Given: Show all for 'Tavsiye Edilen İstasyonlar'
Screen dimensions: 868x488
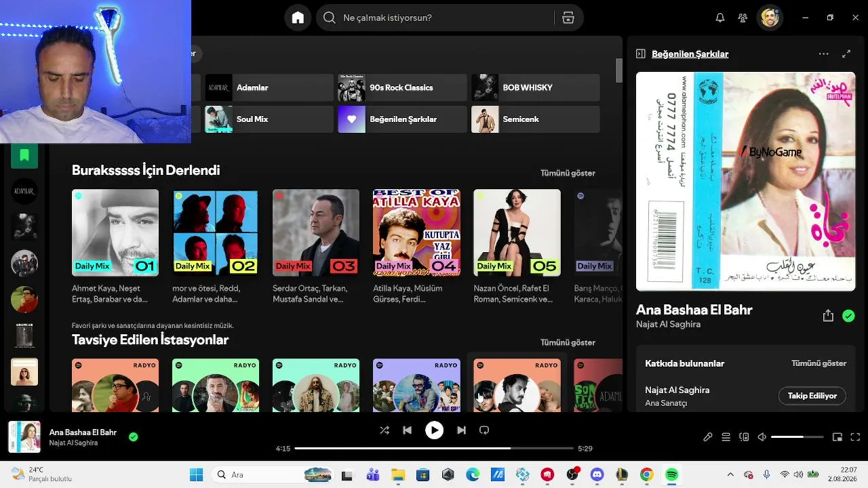Looking at the screenshot, I should coord(568,342).
